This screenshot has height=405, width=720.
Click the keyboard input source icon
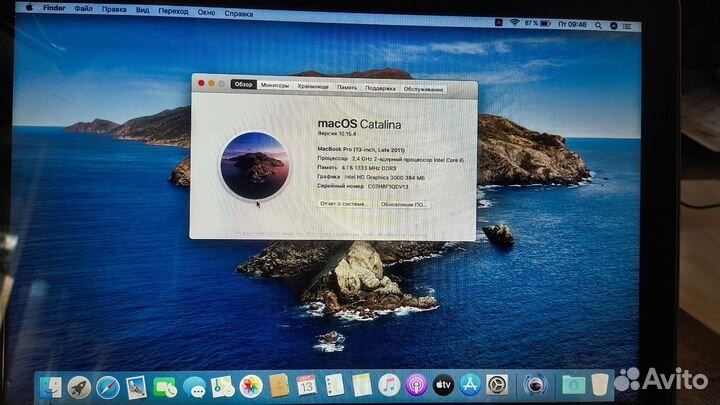499,22
